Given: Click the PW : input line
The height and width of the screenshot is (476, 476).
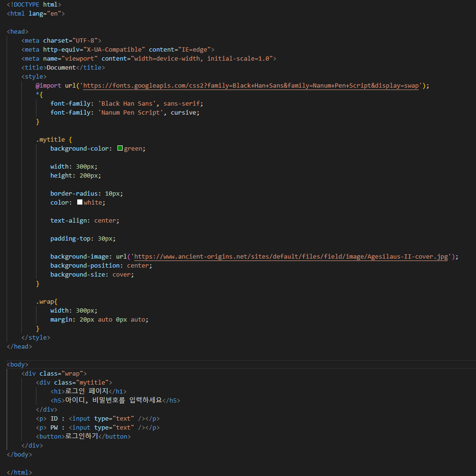Looking at the screenshot, I should click(x=98, y=427).
